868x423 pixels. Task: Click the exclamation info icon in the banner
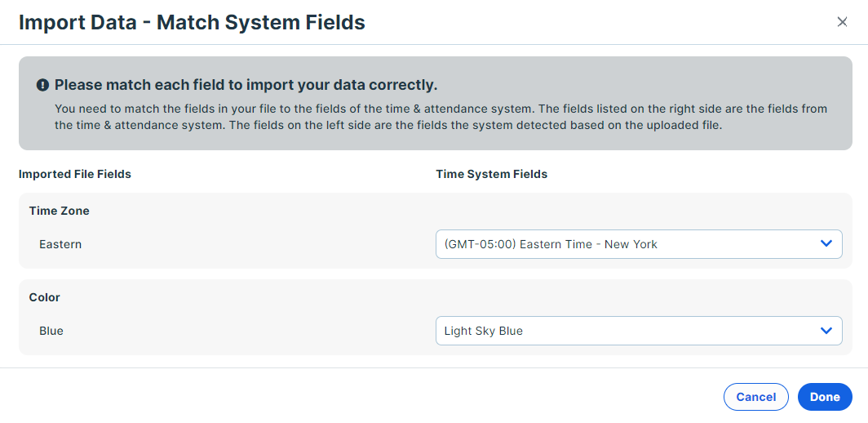(42, 86)
